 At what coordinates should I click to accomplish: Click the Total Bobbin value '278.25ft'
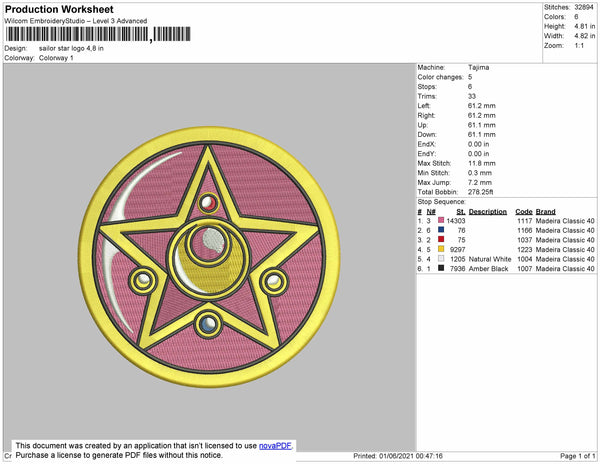click(480, 192)
